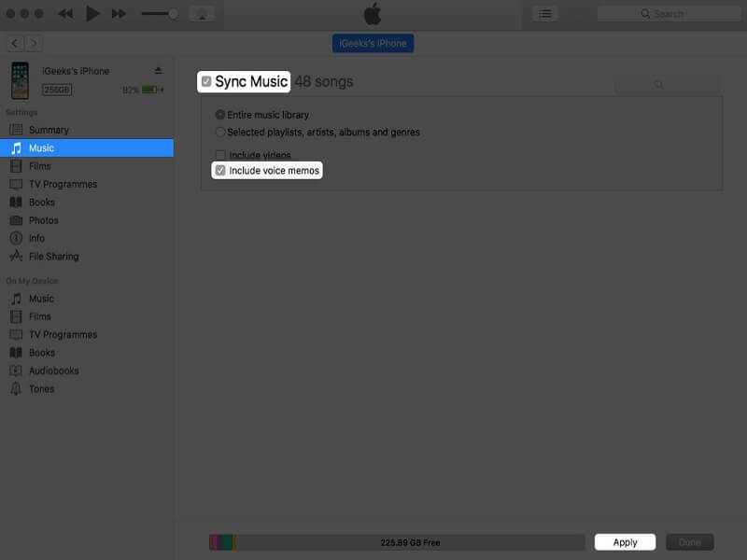Click the 256GB capacity label
The image size is (747, 560).
tap(57, 90)
